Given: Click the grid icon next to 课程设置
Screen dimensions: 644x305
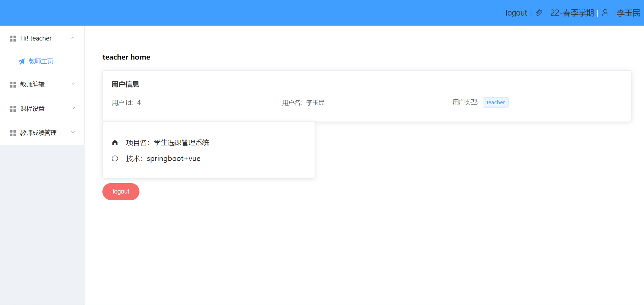Looking at the screenshot, I should [13, 109].
